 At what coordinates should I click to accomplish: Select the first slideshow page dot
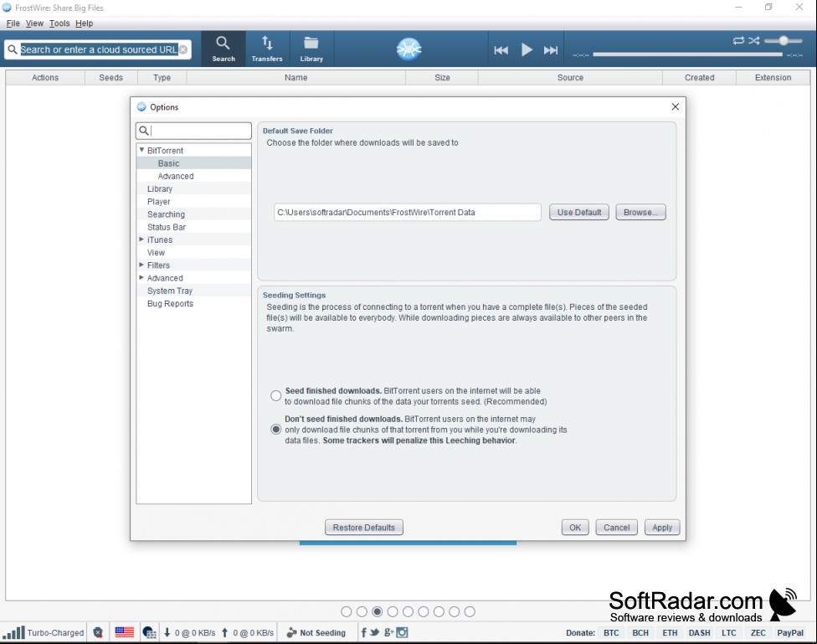pyautogui.click(x=347, y=611)
